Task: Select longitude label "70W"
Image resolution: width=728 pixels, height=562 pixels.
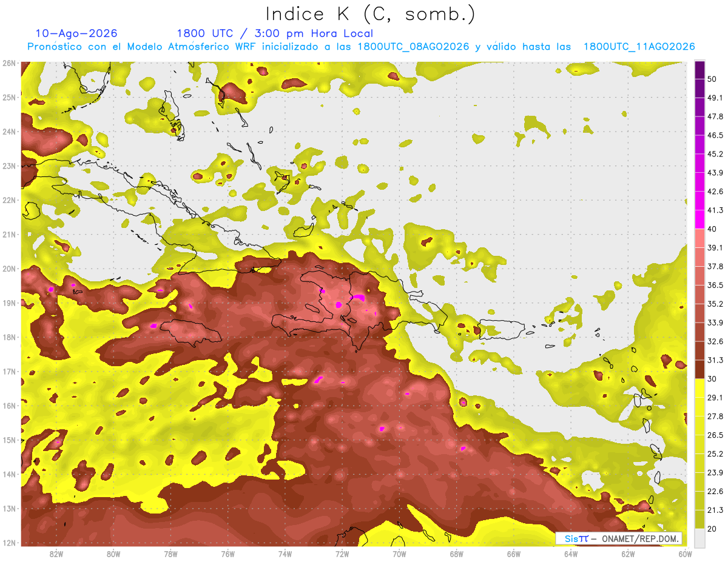Action: click(x=399, y=554)
